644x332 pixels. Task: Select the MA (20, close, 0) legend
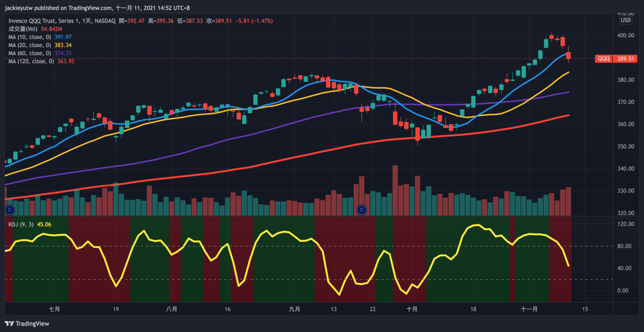[x=30, y=45]
